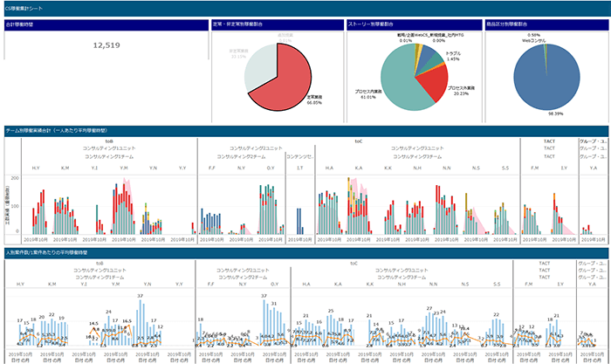The height and width of the screenshot is (364, 611).
Task: Select the toC group header in team chart
Action: coord(358,138)
